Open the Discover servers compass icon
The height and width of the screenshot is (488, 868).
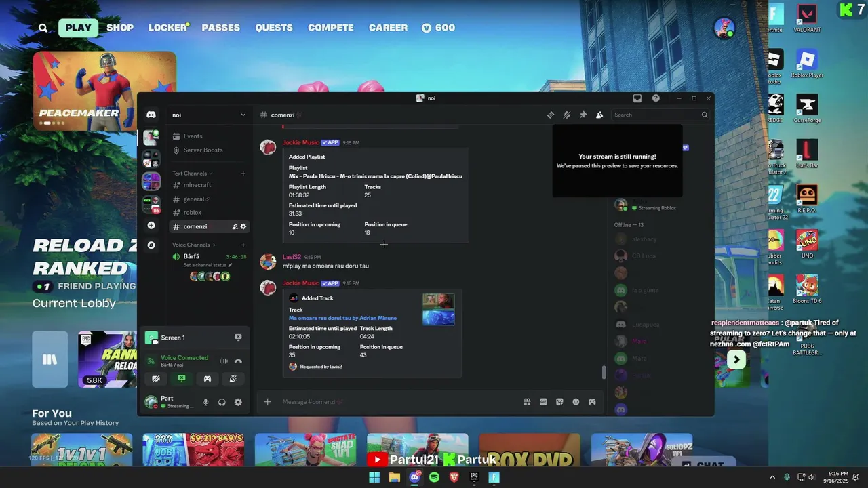(151, 245)
